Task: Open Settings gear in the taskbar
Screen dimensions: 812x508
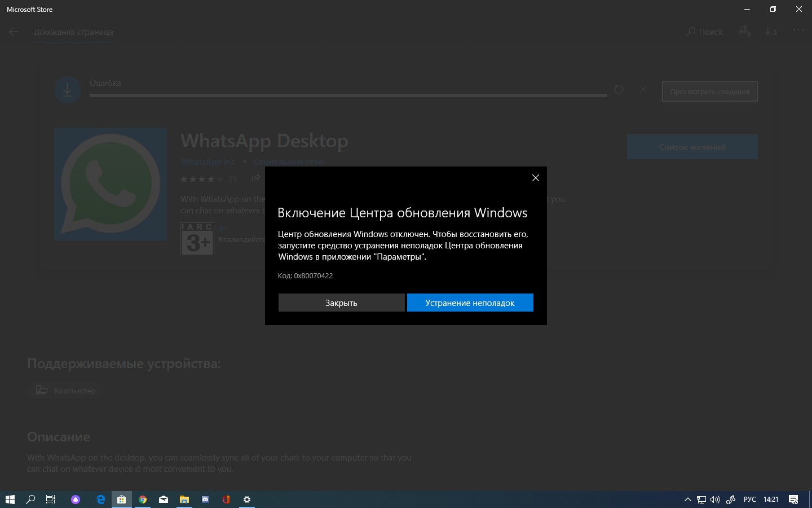Action: 246,499
